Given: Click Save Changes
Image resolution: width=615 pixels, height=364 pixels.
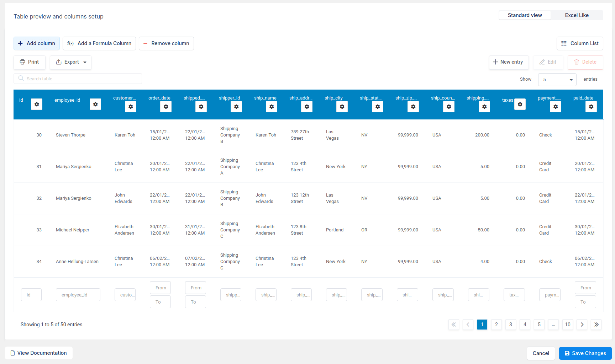Looking at the screenshot, I should (585, 353).
